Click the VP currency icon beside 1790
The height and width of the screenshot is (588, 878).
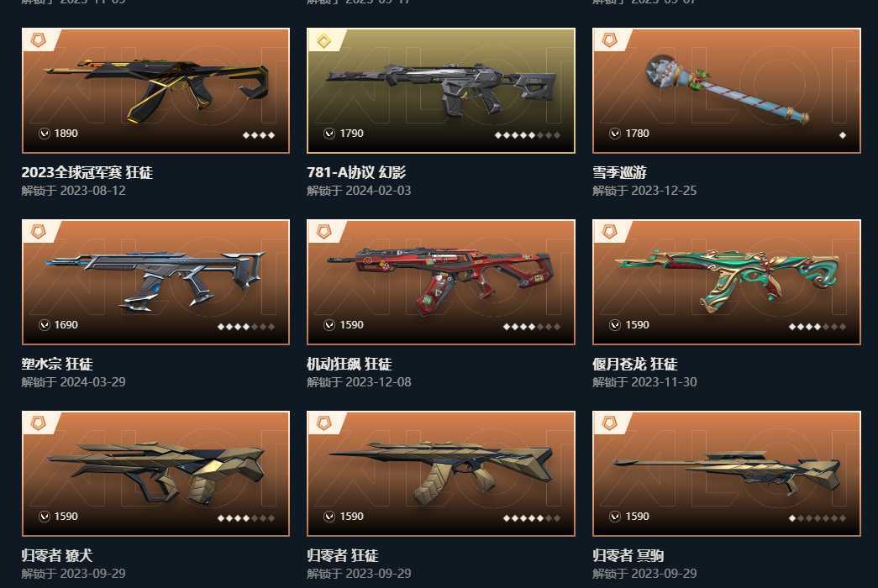coord(329,134)
